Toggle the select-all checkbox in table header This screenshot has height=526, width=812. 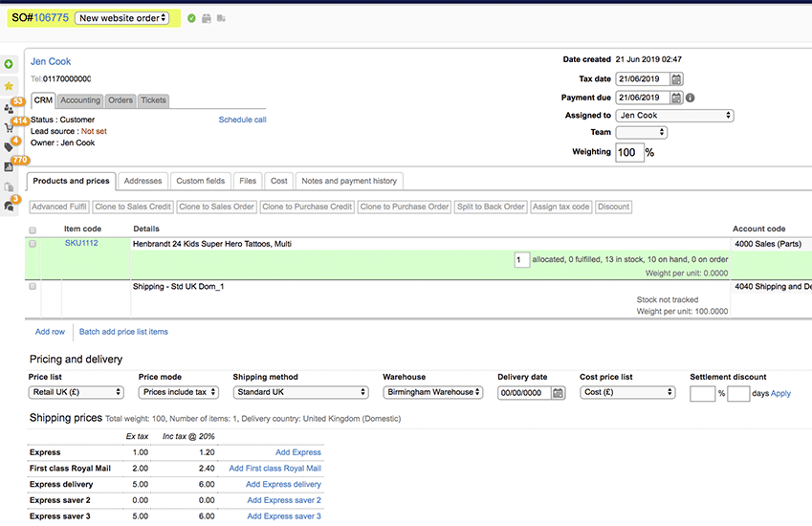[33, 230]
